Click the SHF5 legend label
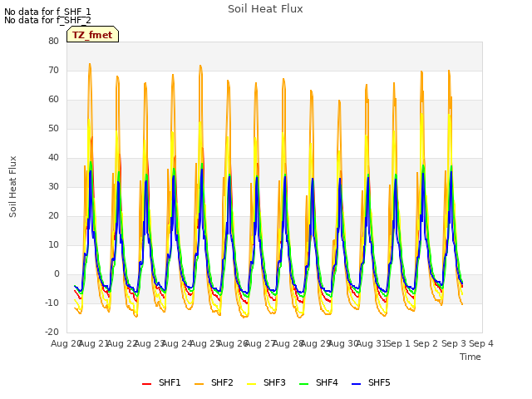This screenshot has height=399, width=532. (379, 382)
